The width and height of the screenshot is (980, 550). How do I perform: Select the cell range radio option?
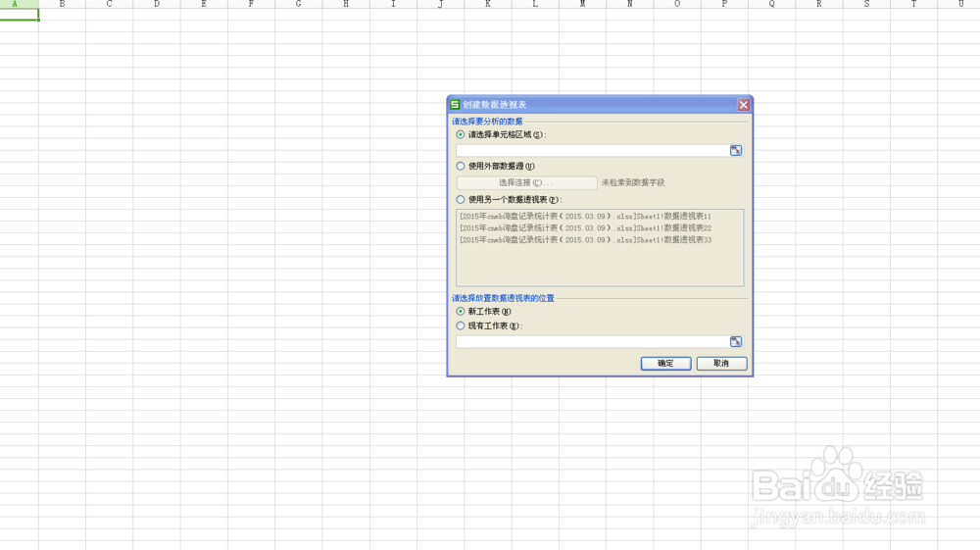[x=461, y=134]
